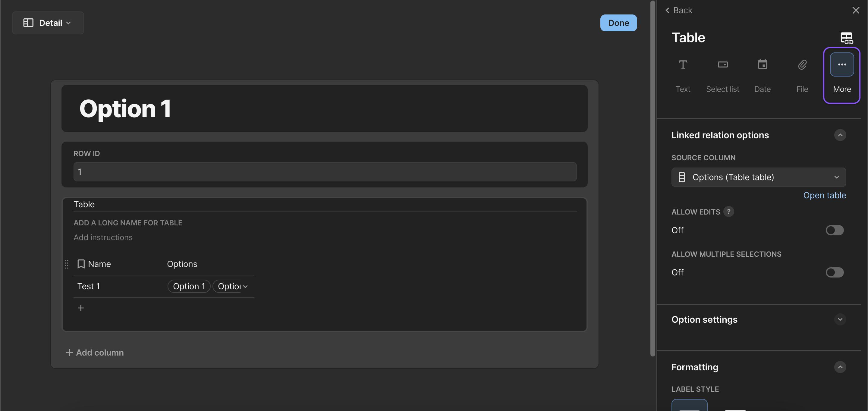Click the linked table icon beside Table title
The height and width of the screenshot is (411, 868).
click(846, 38)
